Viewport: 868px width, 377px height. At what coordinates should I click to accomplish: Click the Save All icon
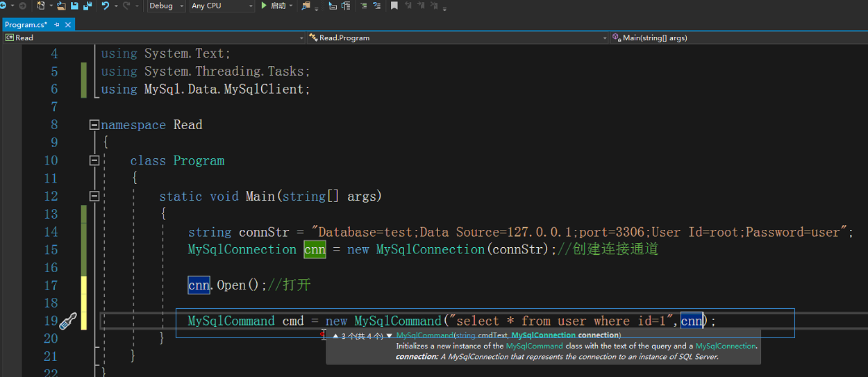87,6
